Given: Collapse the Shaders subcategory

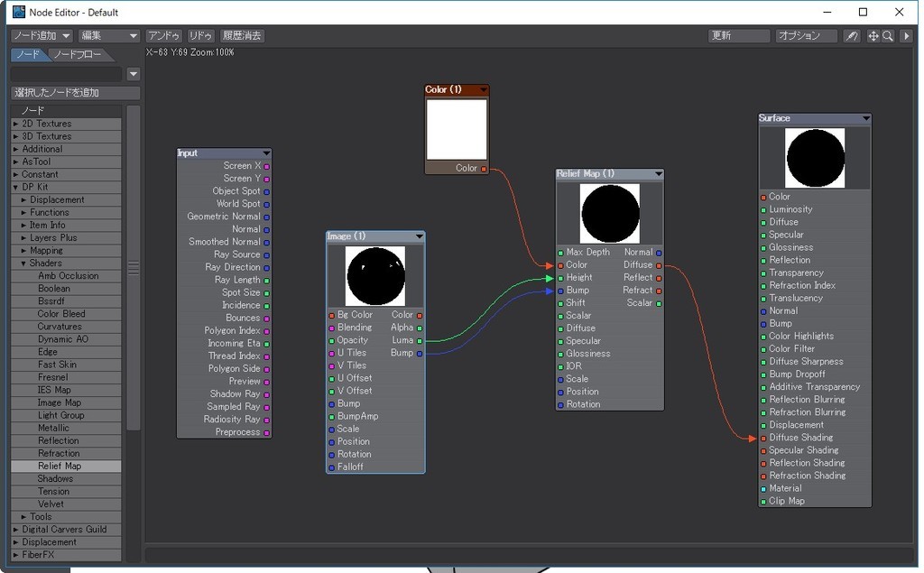Looking at the screenshot, I should pos(24,263).
